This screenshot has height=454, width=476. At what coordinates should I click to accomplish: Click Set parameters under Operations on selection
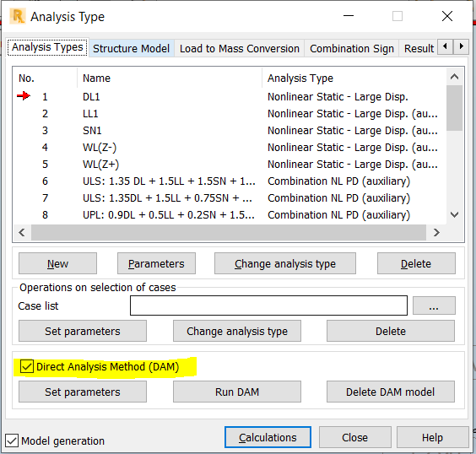click(83, 331)
